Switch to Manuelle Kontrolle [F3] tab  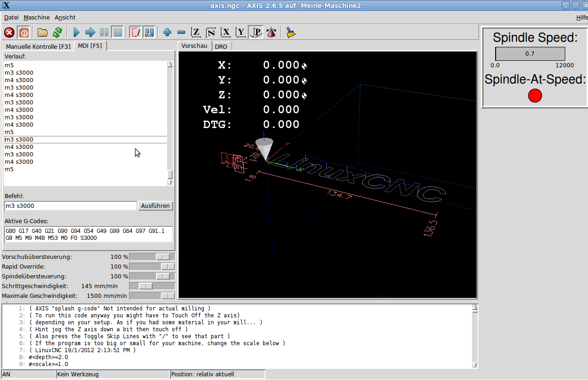click(x=38, y=46)
